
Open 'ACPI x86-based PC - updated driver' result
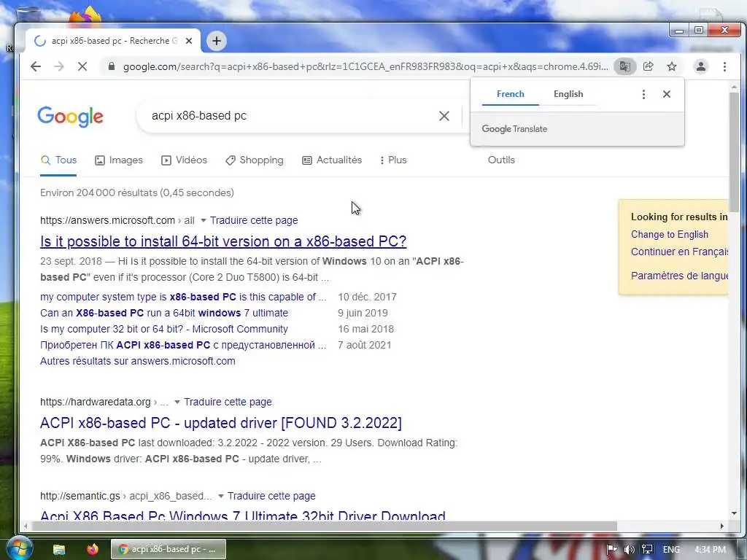(221, 423)
